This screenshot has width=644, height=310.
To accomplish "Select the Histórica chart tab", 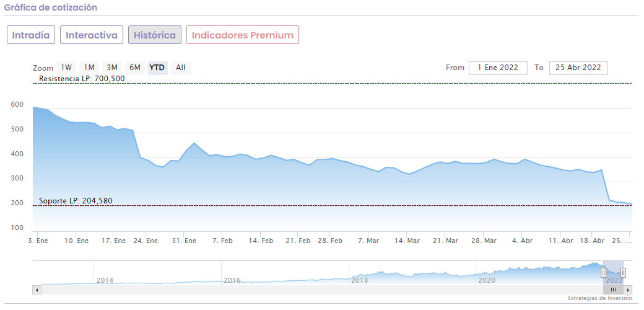I will [x=155, y=35].
